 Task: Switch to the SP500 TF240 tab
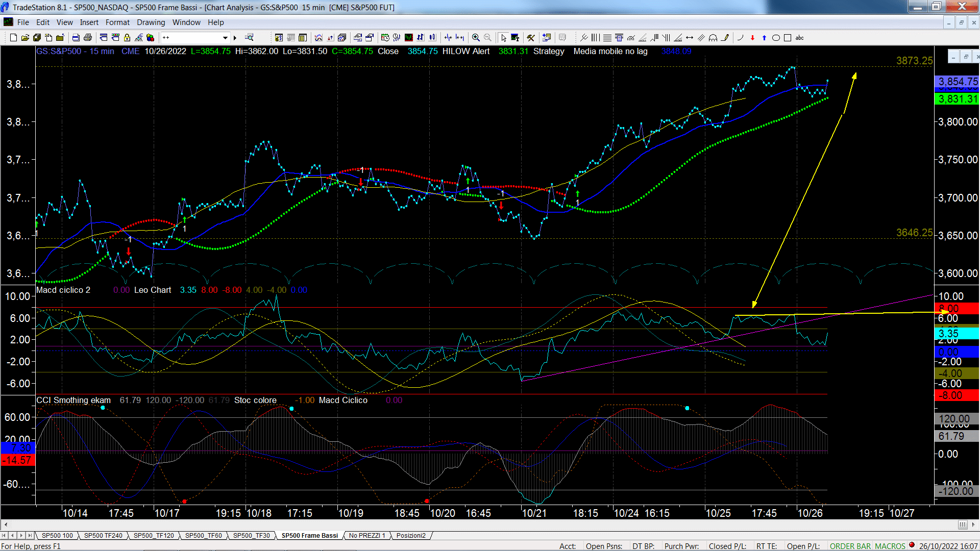[x=103, y=536]
